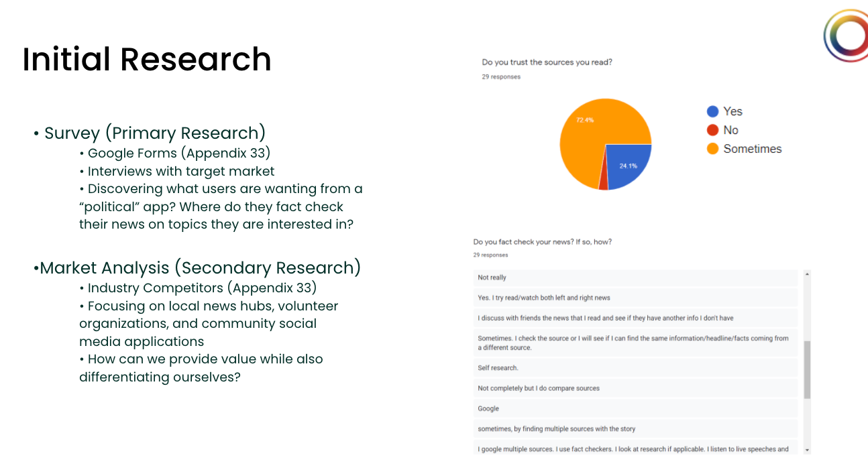Click "Survey (Primary Research)" bullet heading
The image size is (868, 472).
tap(155, 133)
